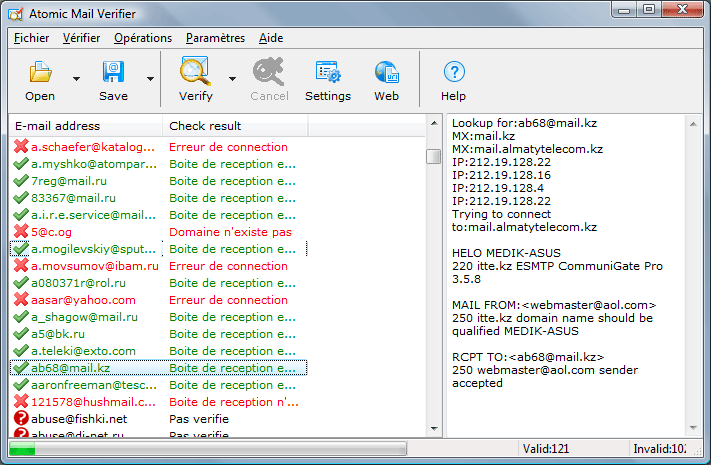The image size is (711, 465).
Task: Click email list scrollbar up arrow
Action: pyautogui.click(x=434, y=123)
